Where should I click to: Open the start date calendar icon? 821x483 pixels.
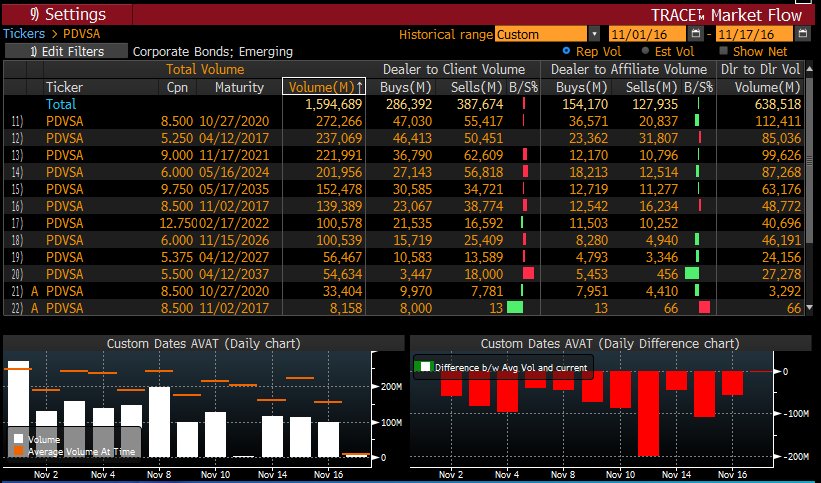pyautogui.click(x=695, y=34)
